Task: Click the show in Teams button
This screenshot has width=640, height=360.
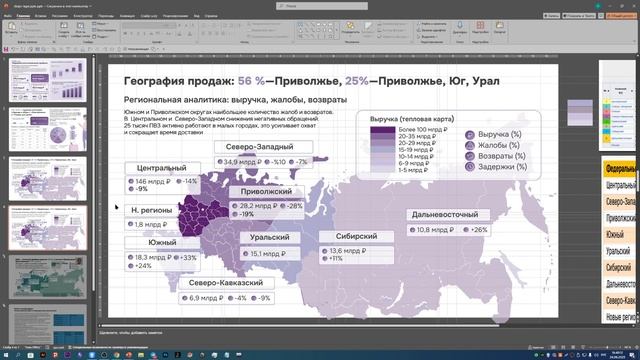Action: [579, 16]
